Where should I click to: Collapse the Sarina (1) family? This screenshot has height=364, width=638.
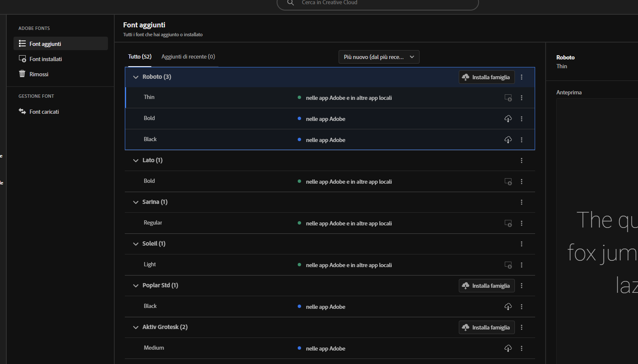coord(136,202)
